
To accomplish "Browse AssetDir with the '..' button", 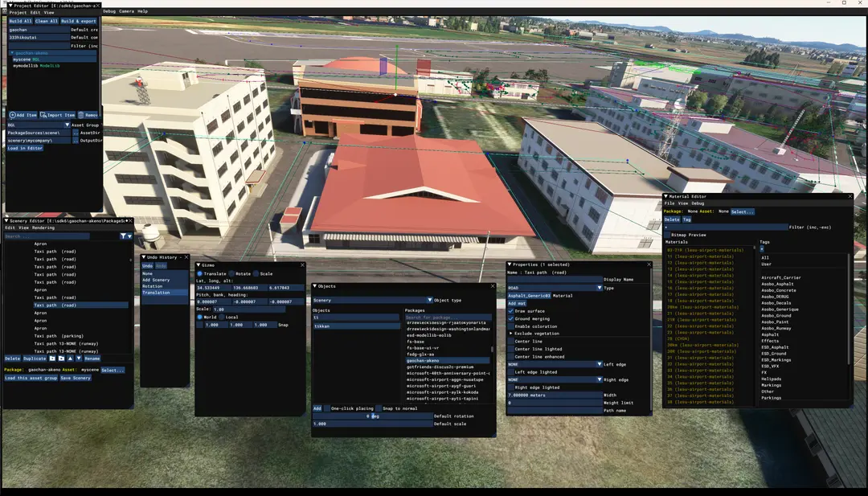I will click(76, 133).
